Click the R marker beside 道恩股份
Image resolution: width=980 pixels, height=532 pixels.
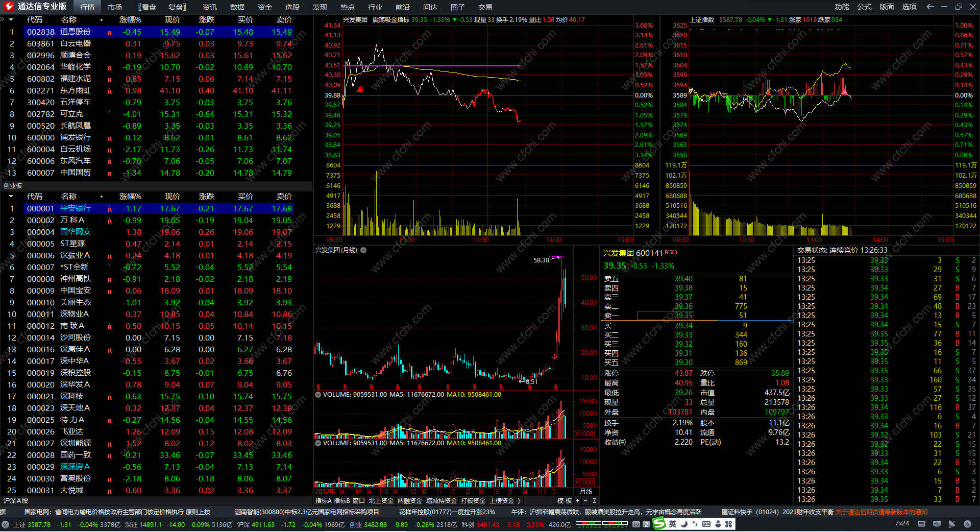(110, 33)
